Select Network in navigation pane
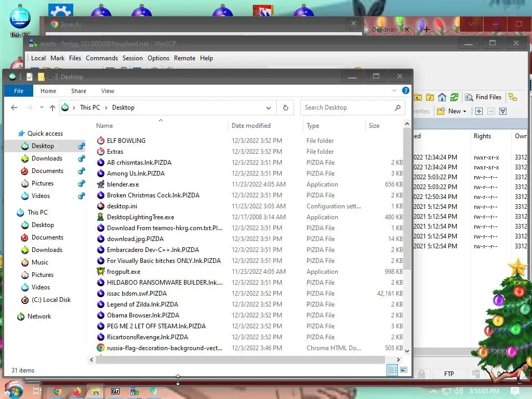Viewport: 532px width, 399px height. (x=39, y=316)
